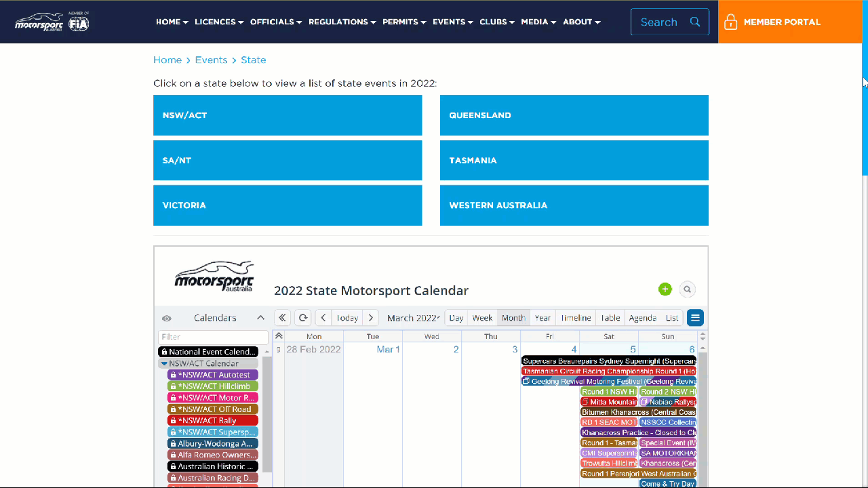Image resolution: width=868 pixels, height=488 pixels.
Task: Collapse the NSW/ACT Calendar group
Action: pyautogui.click(x=164, y=364)
